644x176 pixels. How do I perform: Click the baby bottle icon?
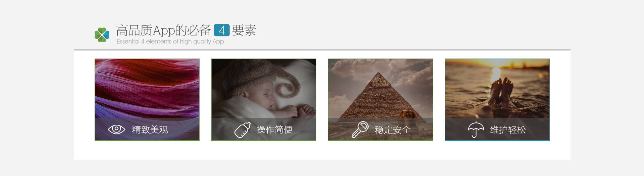tap(242, 130)
